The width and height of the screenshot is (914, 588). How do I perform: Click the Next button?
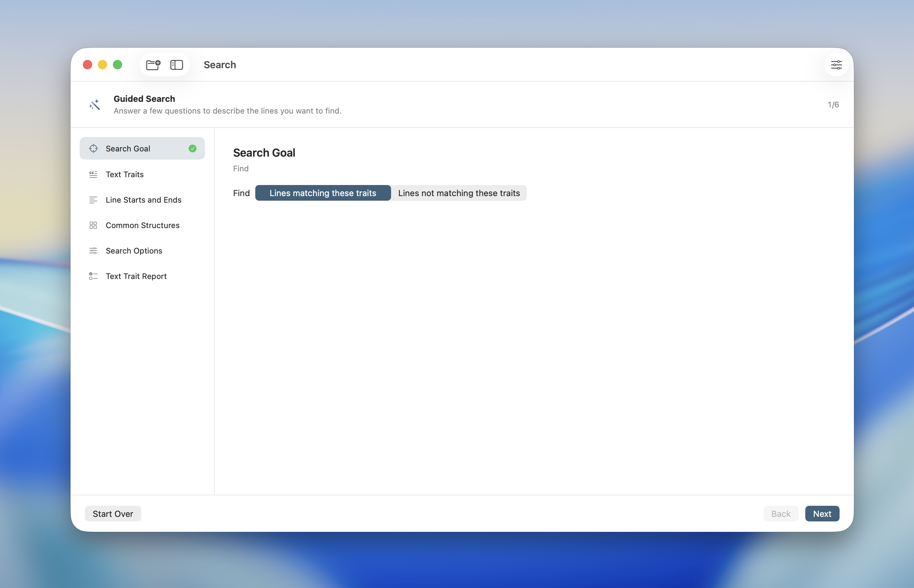point(822,514)
